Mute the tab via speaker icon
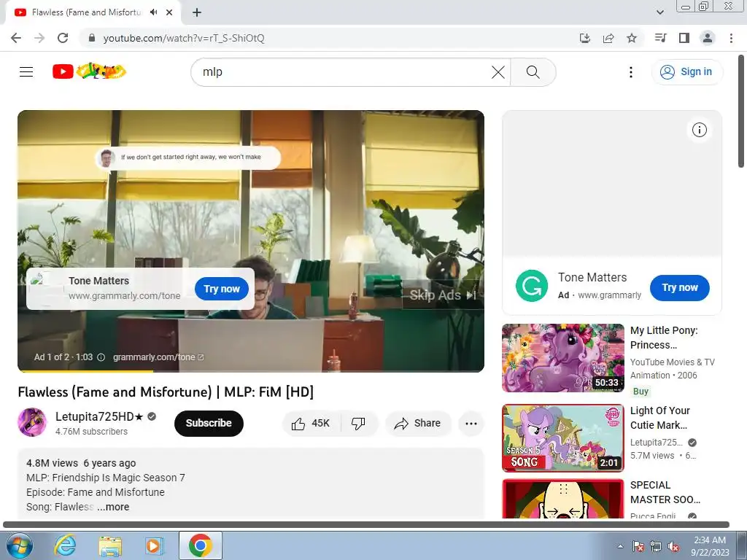Image resolution: width=747 pixels, height=560 pixels. click(x=153, y=12)
